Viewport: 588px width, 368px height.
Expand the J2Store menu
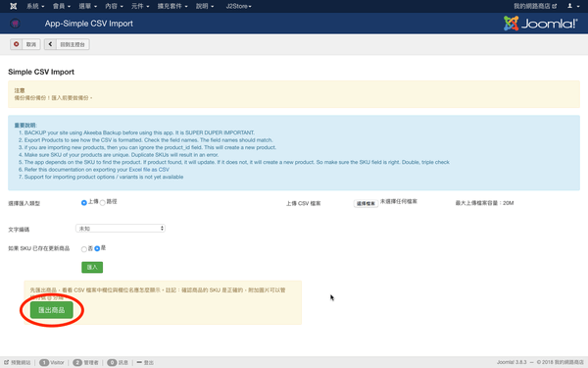(x=238, y=6)
